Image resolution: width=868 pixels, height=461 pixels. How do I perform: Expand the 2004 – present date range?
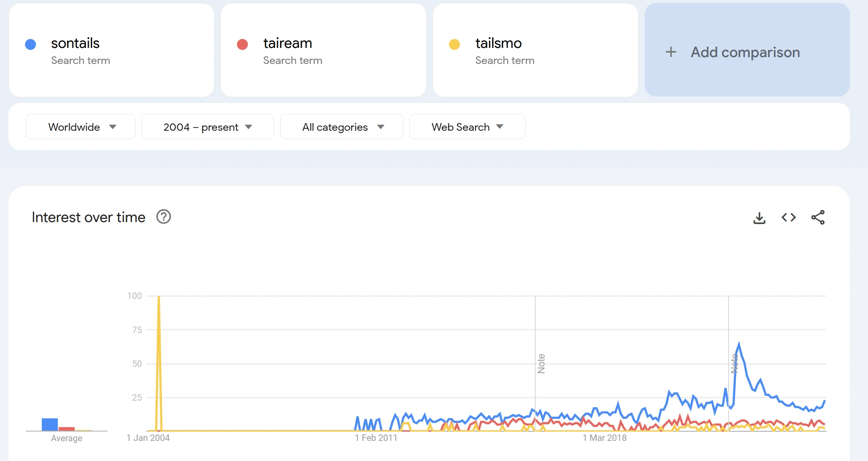(207, 127)
